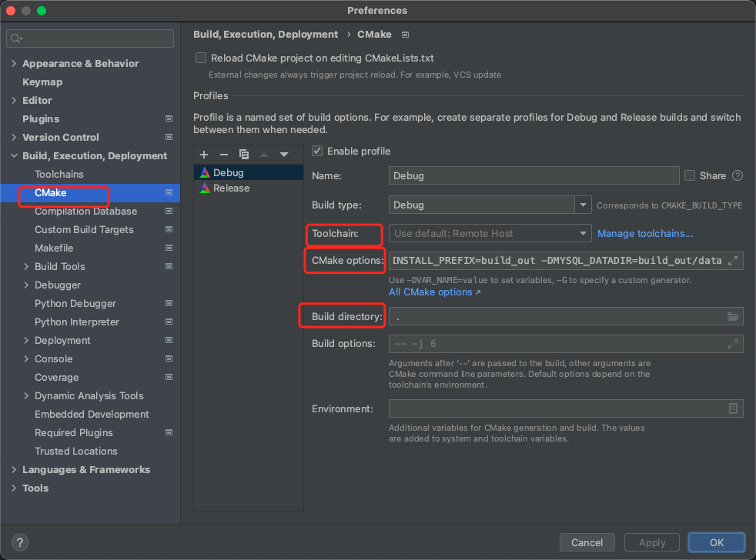Click project icon beside Python Interpreter
Viewport: 756px width, 560px height.
click(x=169, y=322)
